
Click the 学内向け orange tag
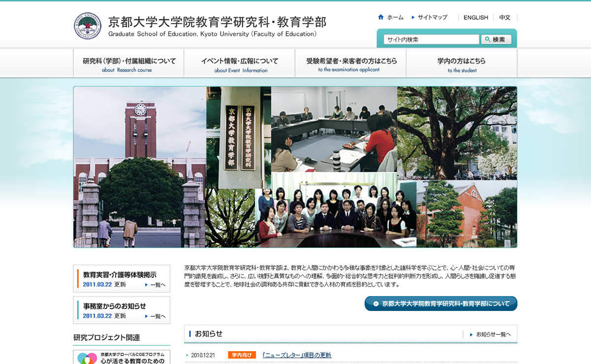(242, 355)
